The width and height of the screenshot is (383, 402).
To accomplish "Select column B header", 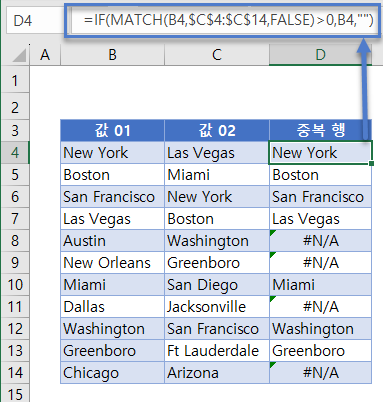I will pyautogui.click(x=112, y=55).
